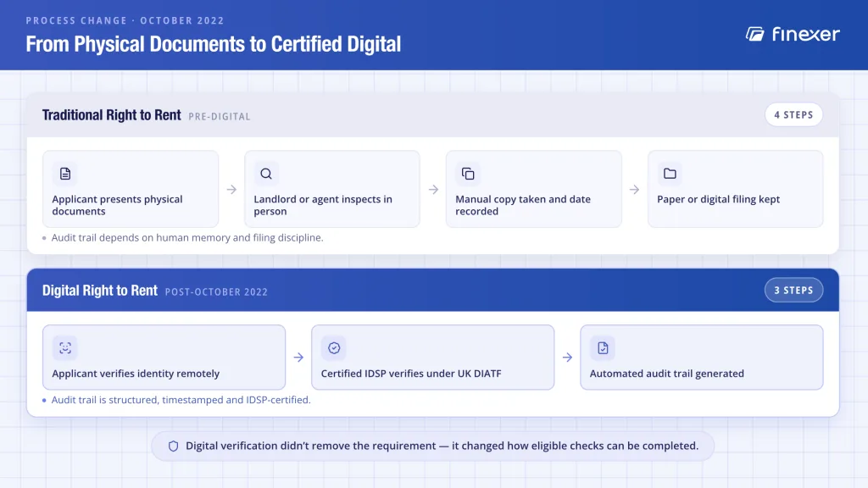868x488 pixels.
Task: Select the Automated audit trail generated card
Action: [x=701, y=358]
